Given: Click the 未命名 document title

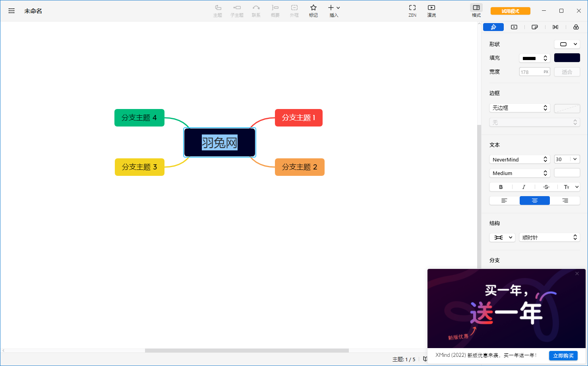Looking at the screenshot, I should click(33, 11).
